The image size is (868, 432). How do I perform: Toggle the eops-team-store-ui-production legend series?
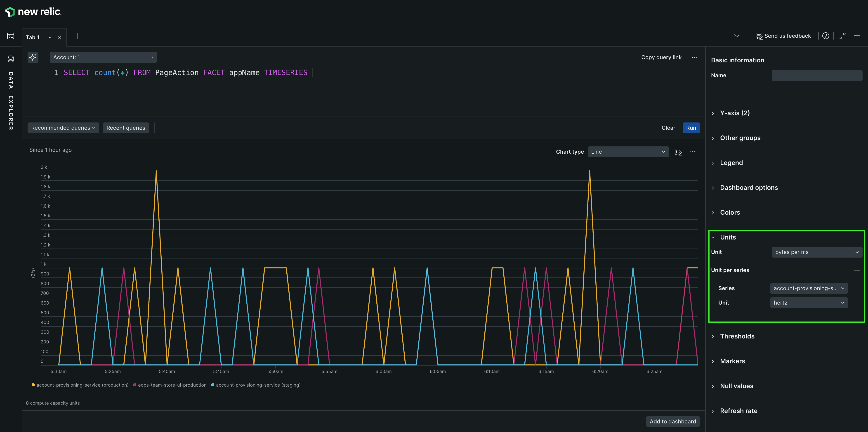point(172,385)
